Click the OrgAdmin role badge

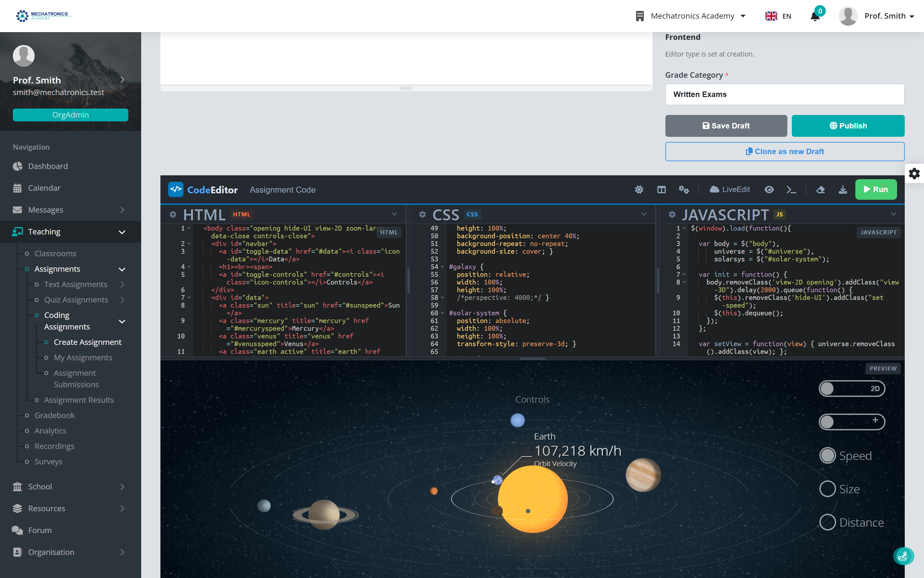point(70,115)
